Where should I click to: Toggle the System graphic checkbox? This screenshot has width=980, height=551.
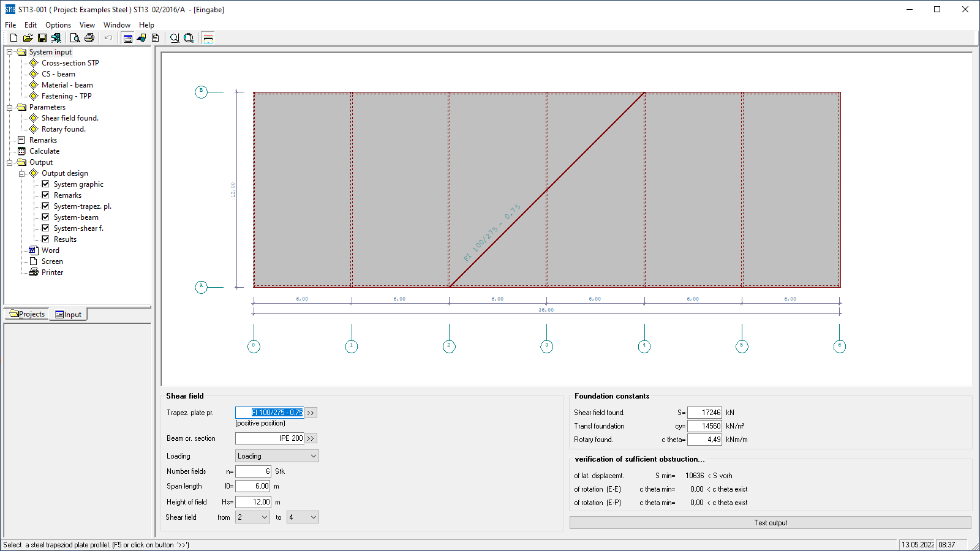[45, 184]
